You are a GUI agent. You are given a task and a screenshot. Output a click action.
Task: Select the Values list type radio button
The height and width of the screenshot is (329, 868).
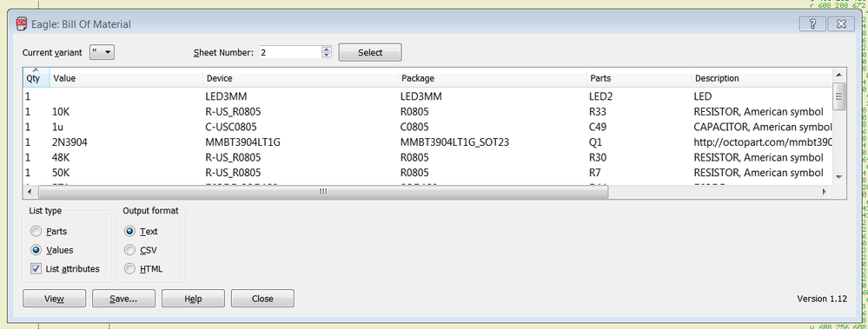click(36, 250)
